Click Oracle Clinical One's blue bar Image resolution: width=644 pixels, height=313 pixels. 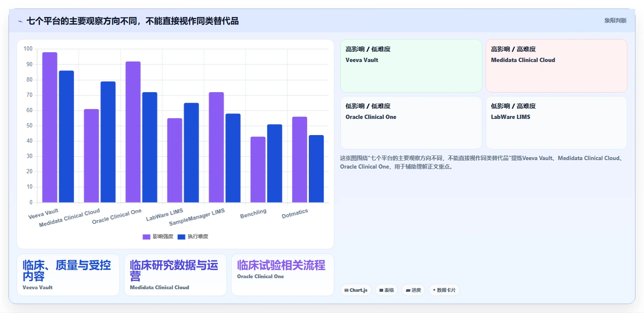(150, 147)
